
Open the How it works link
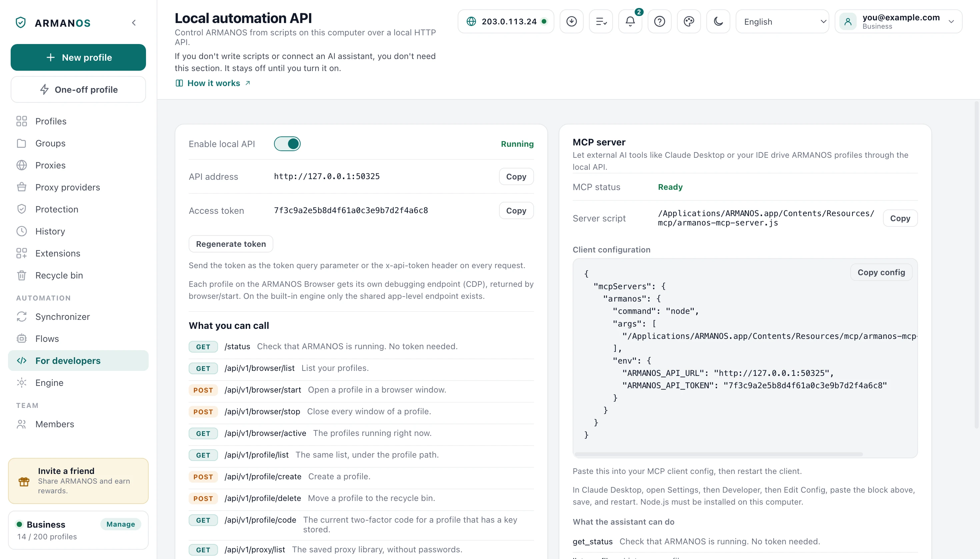[213, 83]
